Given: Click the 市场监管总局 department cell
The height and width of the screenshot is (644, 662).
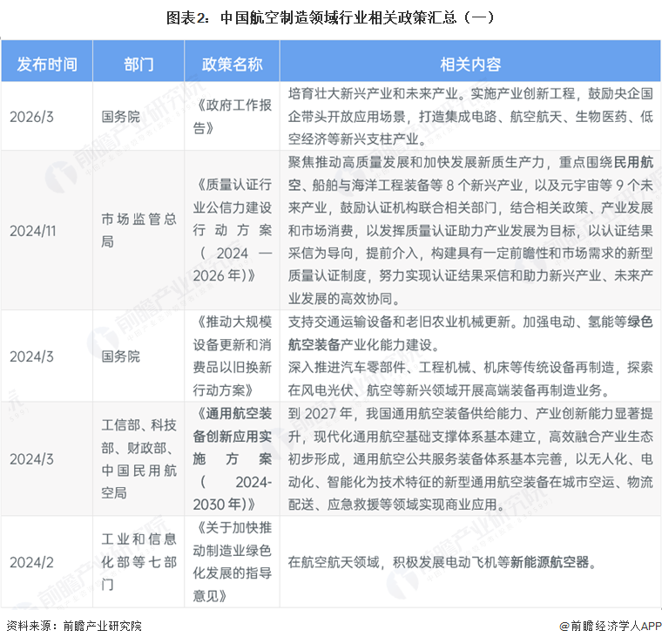Looking at the screenshot, I should (x=138, y=230).
